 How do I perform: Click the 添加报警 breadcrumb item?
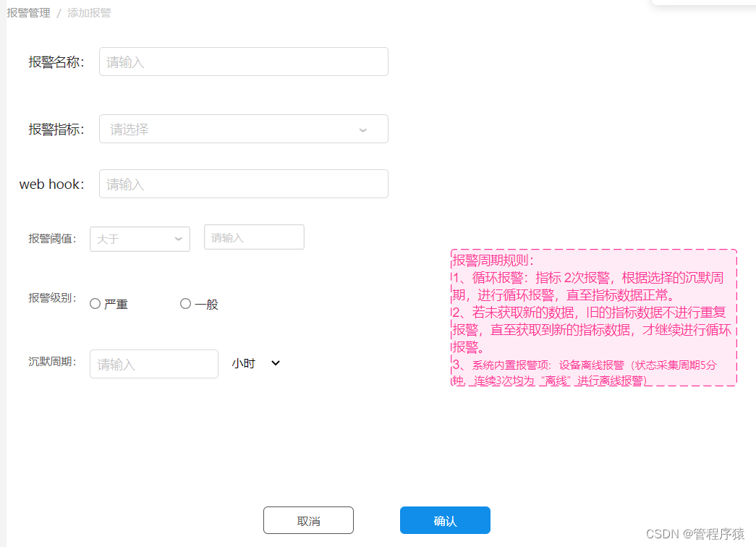click(89, 12)
